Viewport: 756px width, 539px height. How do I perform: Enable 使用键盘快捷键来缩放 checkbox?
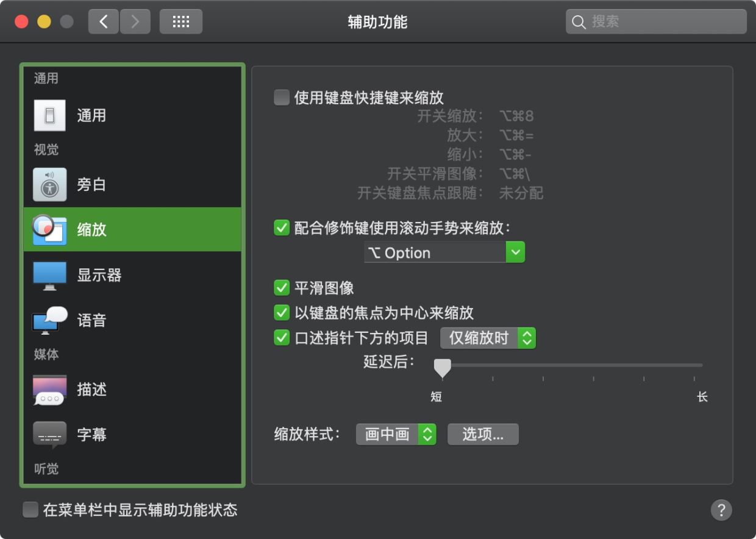(x=282, y=98)
